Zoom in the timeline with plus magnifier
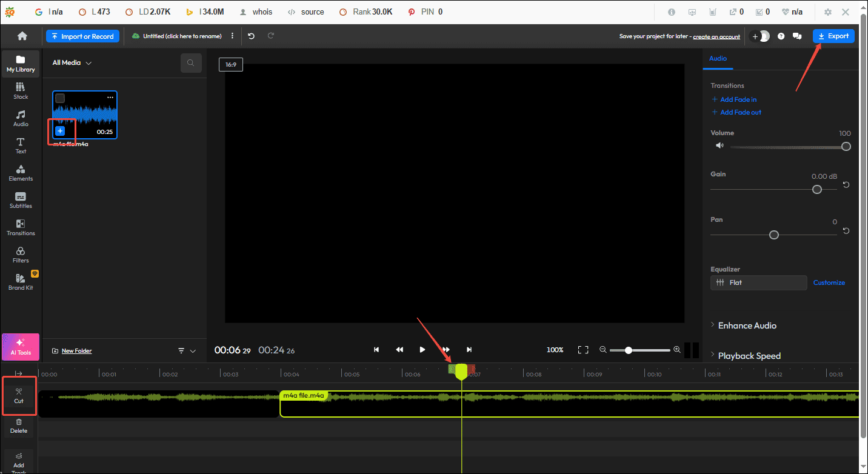The width and height of the screenshot is (868, 474). click(677, 350)
